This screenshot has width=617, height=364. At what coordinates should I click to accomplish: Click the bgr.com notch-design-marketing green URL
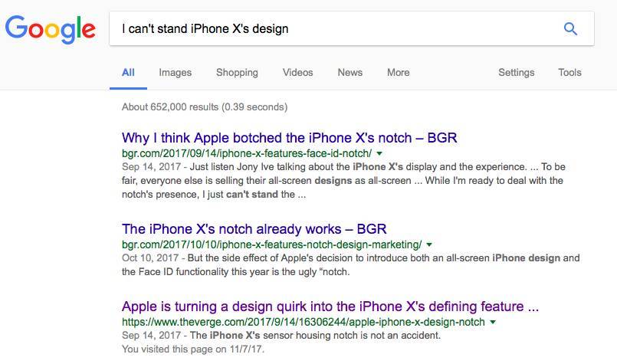click(x=271, y=245)
